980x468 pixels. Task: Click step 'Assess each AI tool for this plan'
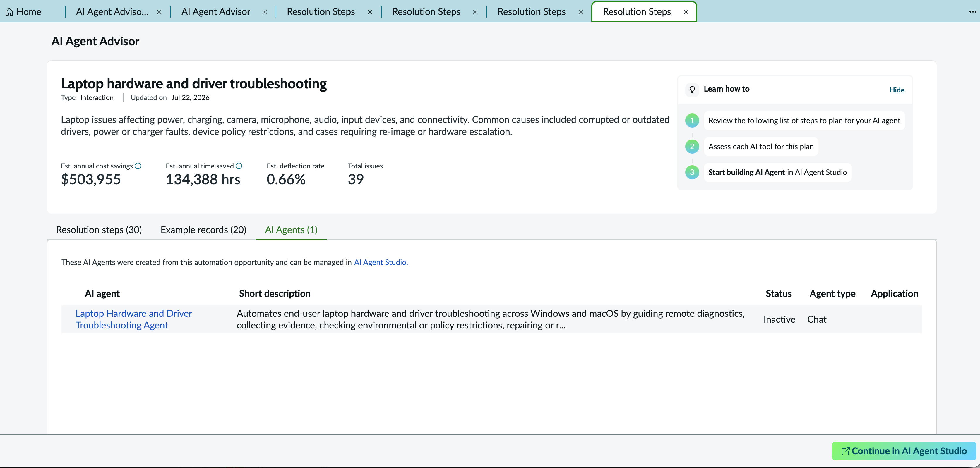[x=761, y=146]
